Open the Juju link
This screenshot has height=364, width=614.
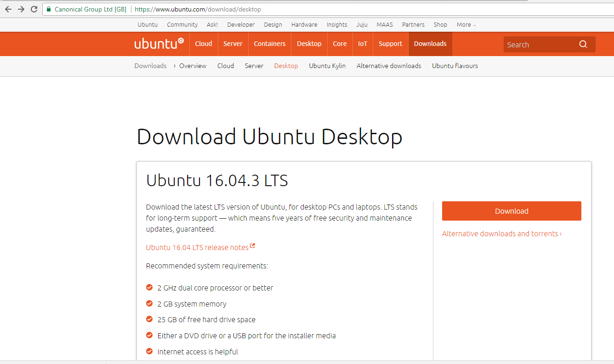click(362, 25)
